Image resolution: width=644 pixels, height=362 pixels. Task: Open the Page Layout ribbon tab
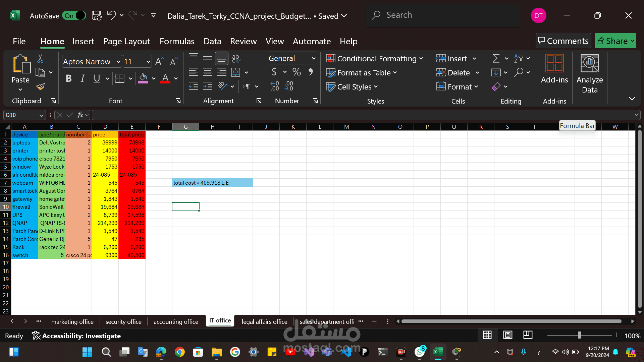(127, 41)
